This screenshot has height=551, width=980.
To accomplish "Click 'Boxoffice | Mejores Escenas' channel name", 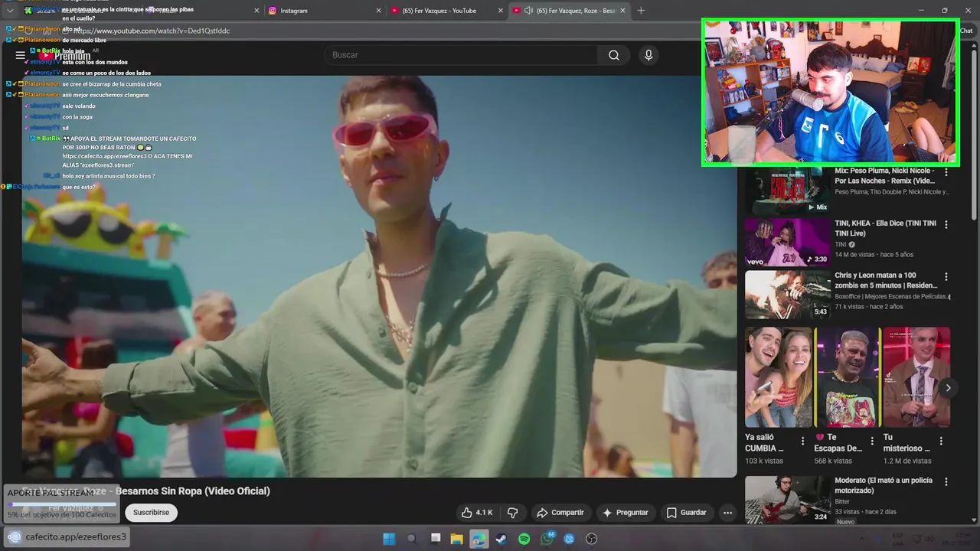I will (892, 296).
